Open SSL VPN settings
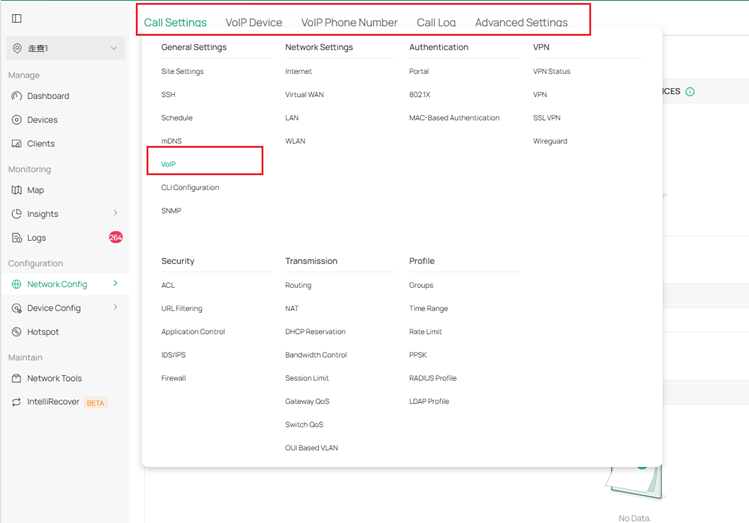 point(547,118)
